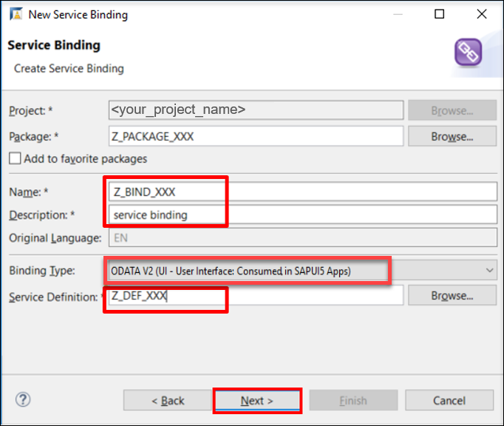Focus the Description field
The width and height of the screenshot is (504, 426).
(303, 214)
